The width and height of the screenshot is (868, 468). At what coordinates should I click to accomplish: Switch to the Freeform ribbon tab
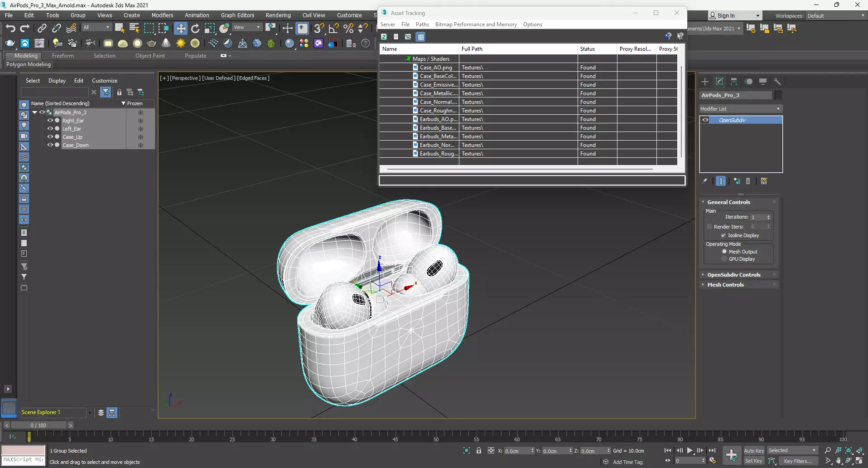[x=63, y=56]
